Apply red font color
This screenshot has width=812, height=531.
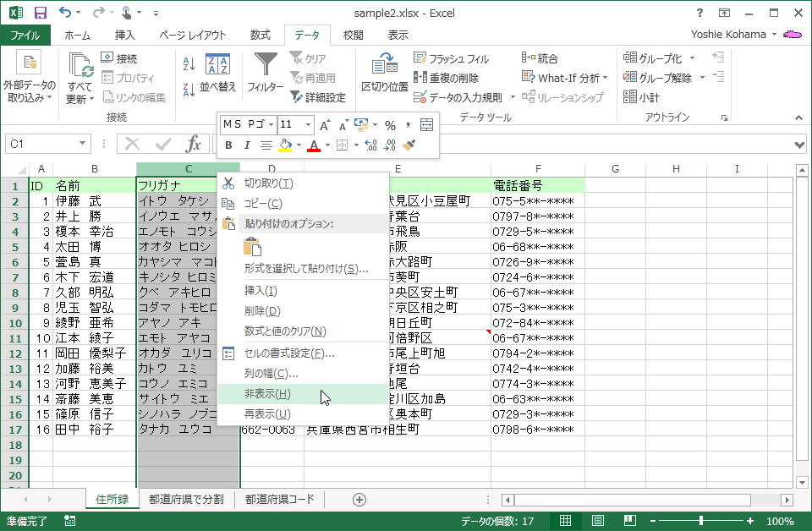(314, 145)
